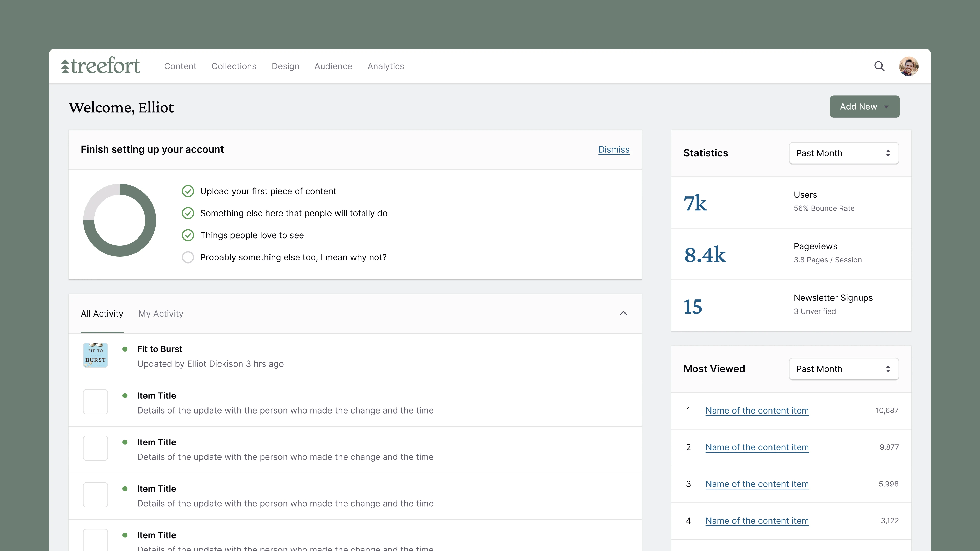Click the 10,687 view count

click(887, 411)
